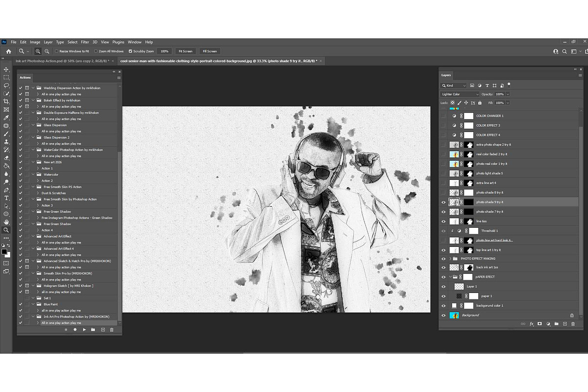The height and width of the screenshot is (392, 588).
Task: Select the Clone Stamp tool
Action: coord(6,142)
